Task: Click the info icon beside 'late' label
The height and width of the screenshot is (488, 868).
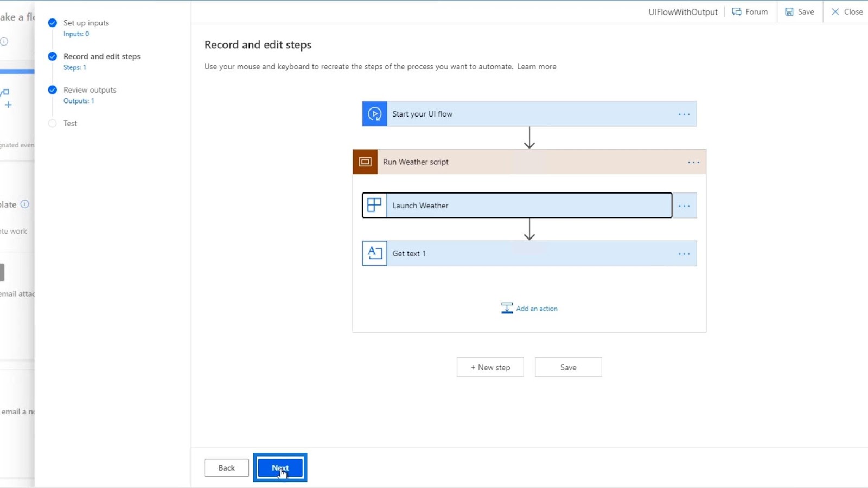Action: 24,204
